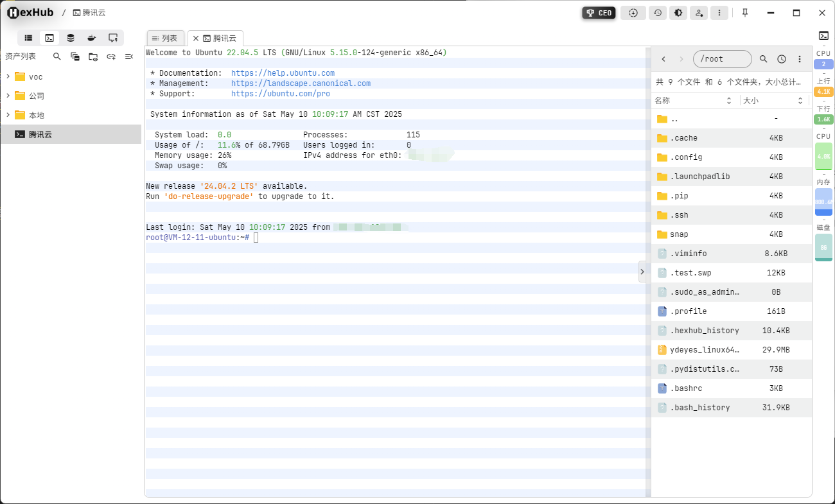Open the .config folder
Viewport: 835px width, 504px height.
click(732, 157)
